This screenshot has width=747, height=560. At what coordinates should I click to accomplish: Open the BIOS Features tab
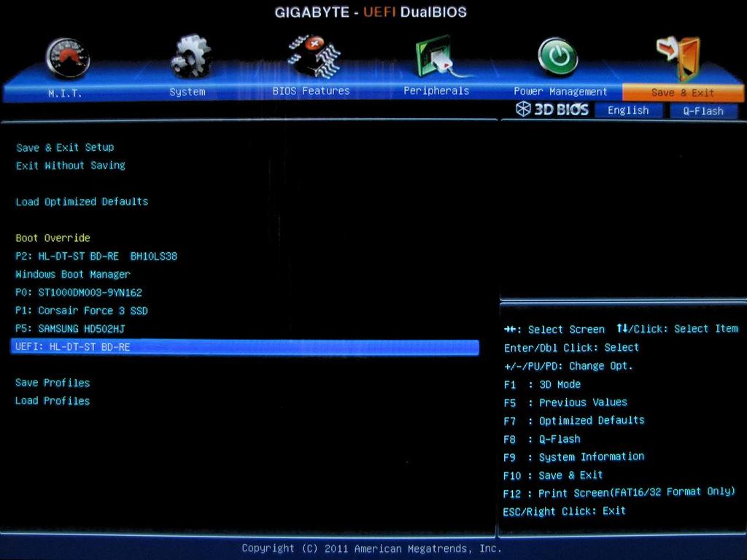[x=311, y=90]
